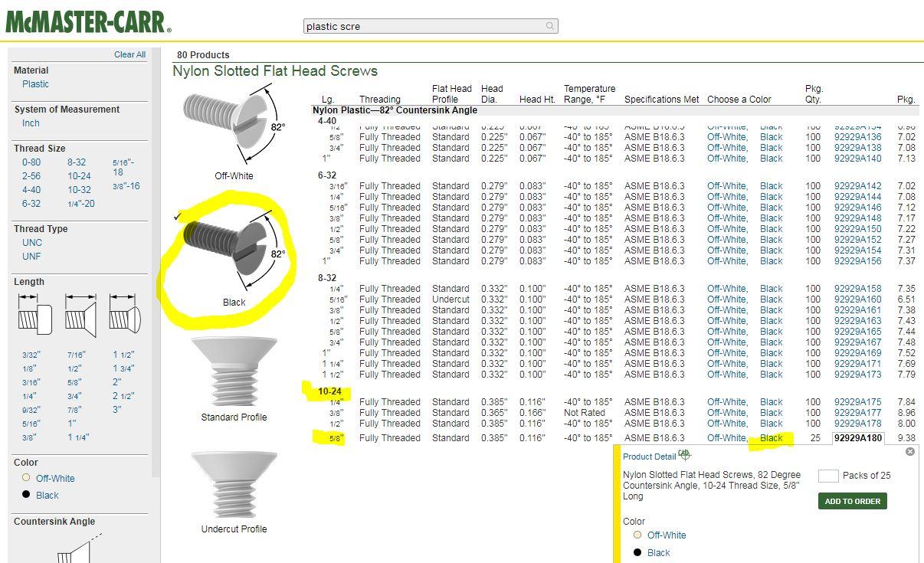This screenshot has height=563, width=924.
Task: Filter thread size 8-32
Action: 77,162
